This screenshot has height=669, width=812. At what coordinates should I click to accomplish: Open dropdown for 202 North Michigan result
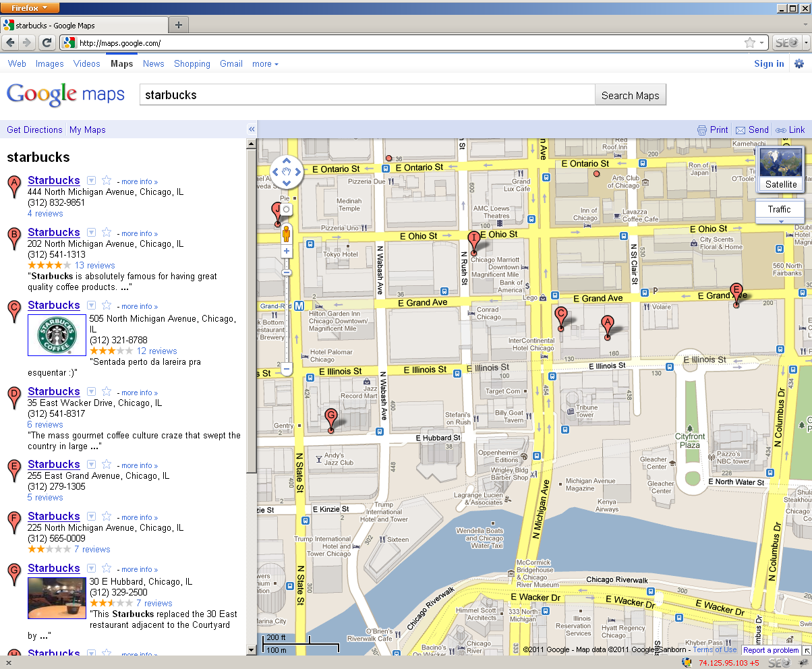pos(91,233)
